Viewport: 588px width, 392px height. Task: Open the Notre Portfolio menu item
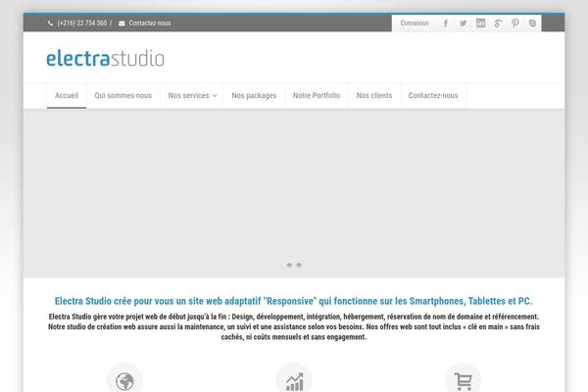click(317, 96)
